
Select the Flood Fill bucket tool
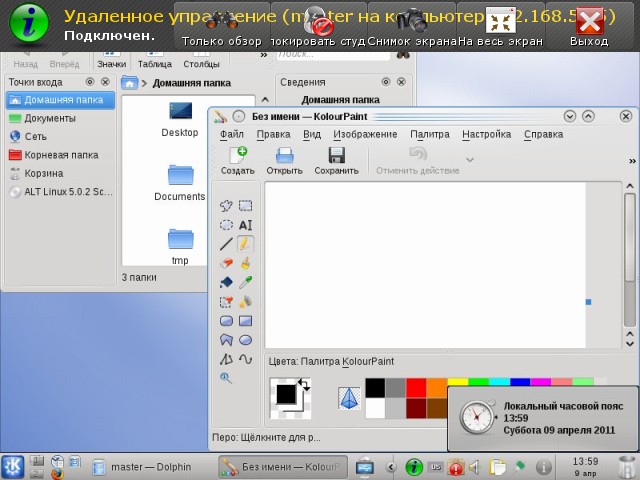(226, 282)
